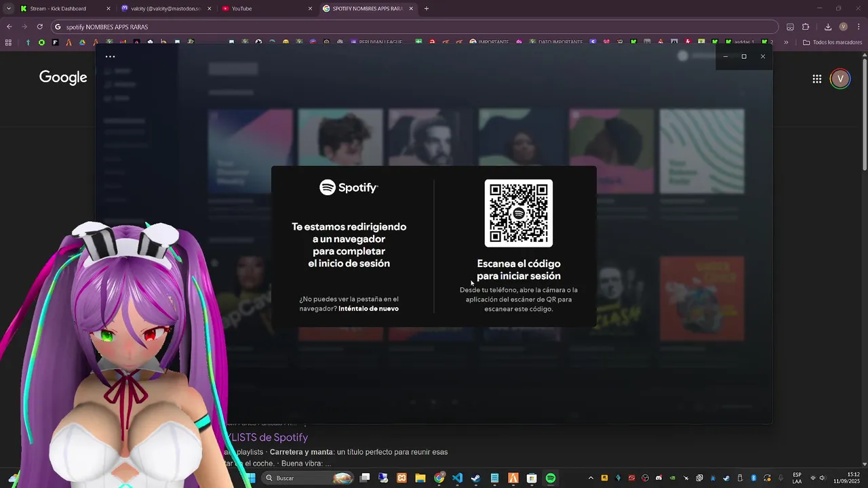Viewport: 868px width, 488px height.
Task: Switch to the Stream - Kick Dashboard tab
Action: (x=64, y=9)
